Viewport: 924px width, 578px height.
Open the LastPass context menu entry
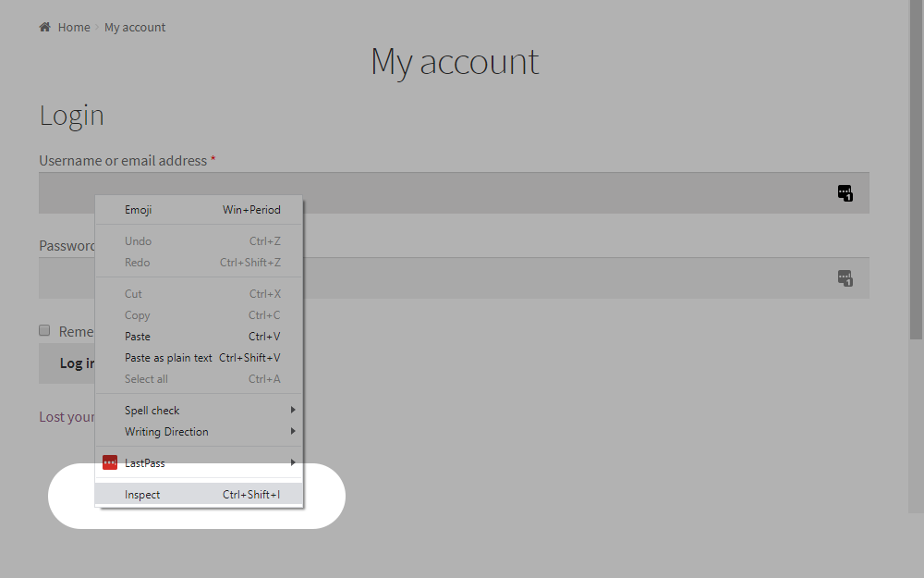(x=199, y=462)
